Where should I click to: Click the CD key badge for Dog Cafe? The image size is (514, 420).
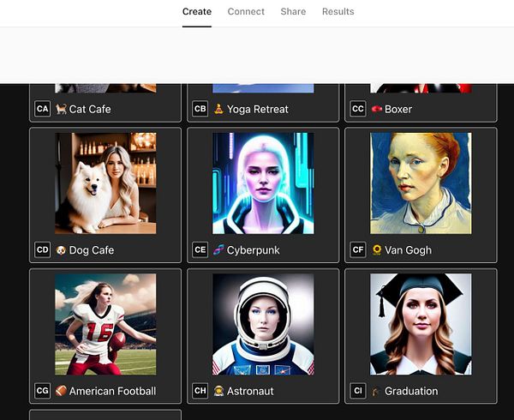[43, 249]
